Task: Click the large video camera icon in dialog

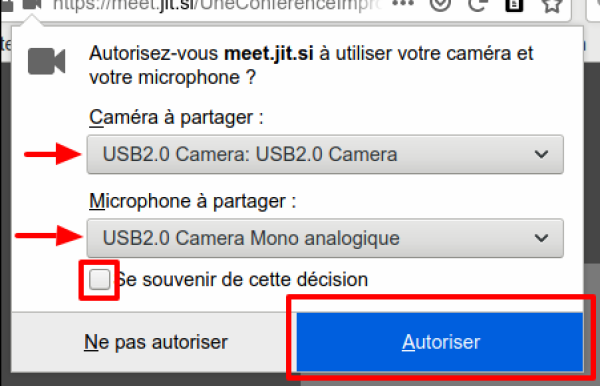Action: [x=47, y=61]
